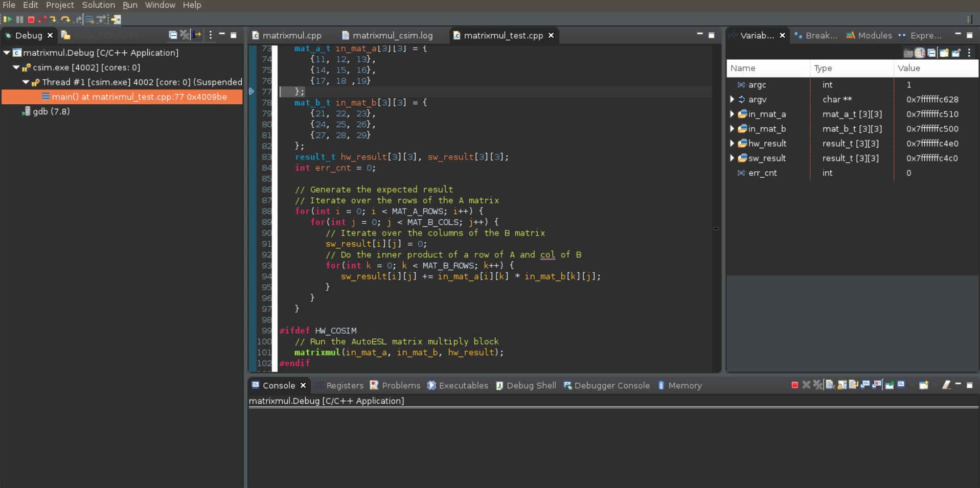Toggle Show Logical Structure in Variables toolbar

920,53
